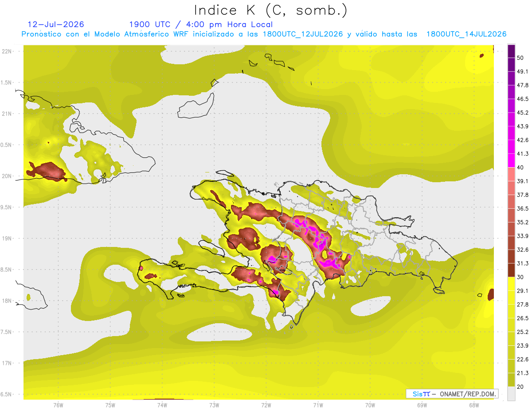Select the longitude tick label "69W"

(x=422, y=405)
